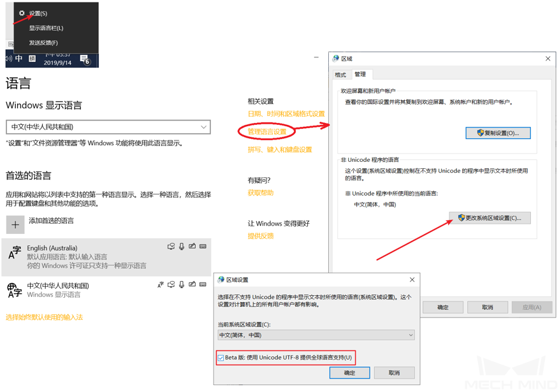Select 显示语言栏(L) menu entry
Image resolution: width=559 pixels, height=392 pixels.
(x=46, y=28)
